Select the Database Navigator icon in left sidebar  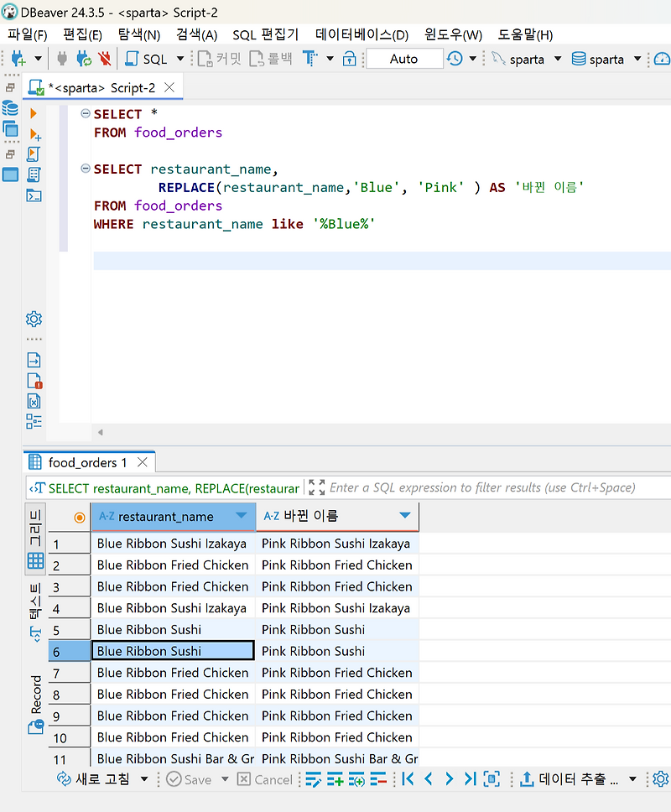click(11, 108)
